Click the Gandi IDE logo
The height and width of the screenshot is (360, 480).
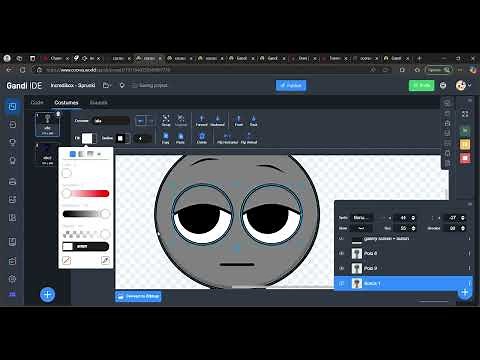(24, 86)
